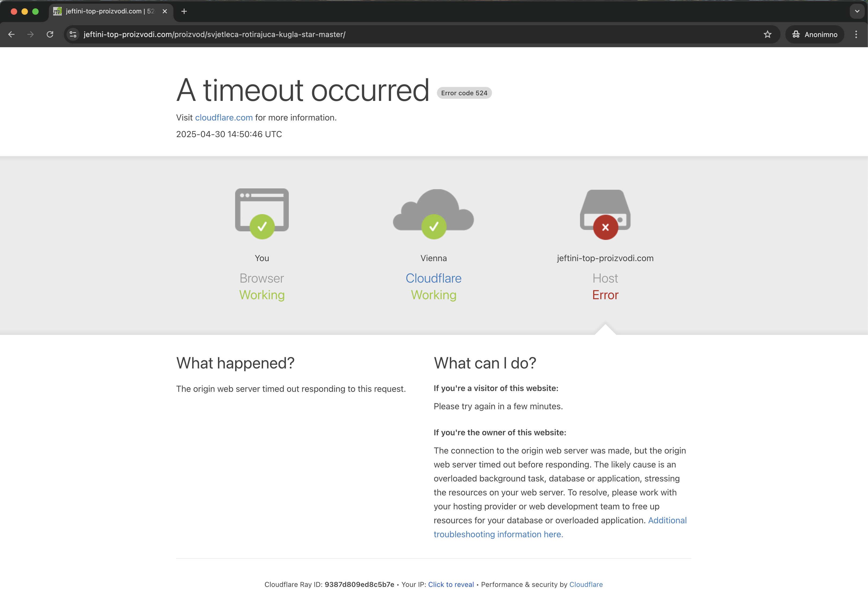Open site information icon in address bar

(73, 34)
